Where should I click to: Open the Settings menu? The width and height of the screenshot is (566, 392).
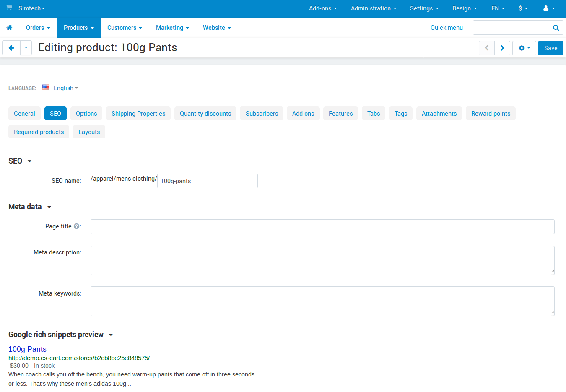[x=424, y=8]
